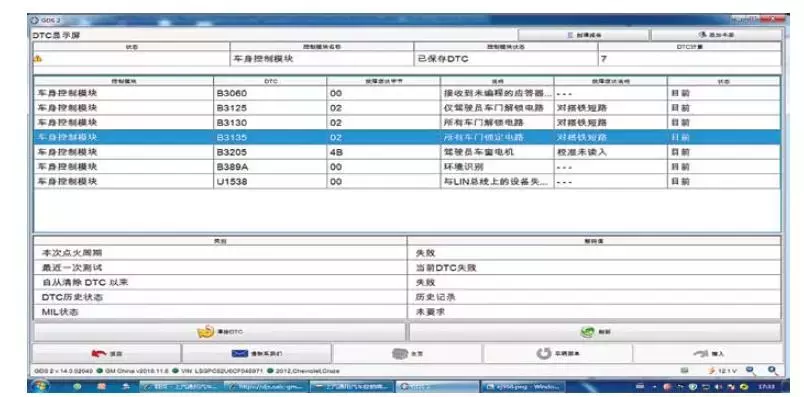The image size is (804, 397).
Task: Go back using the red arrow button
Action: pyautogui.click(x=107, y=353)
